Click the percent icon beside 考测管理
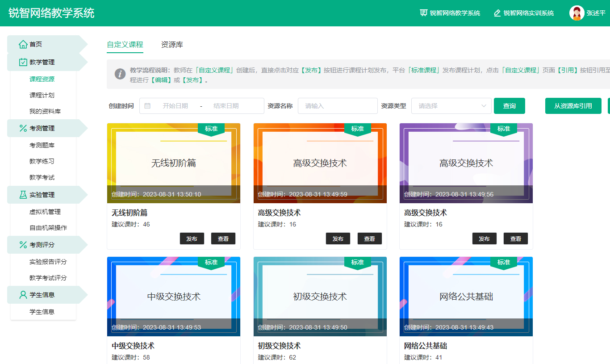The image size is (610, 364). pos(23,128)
